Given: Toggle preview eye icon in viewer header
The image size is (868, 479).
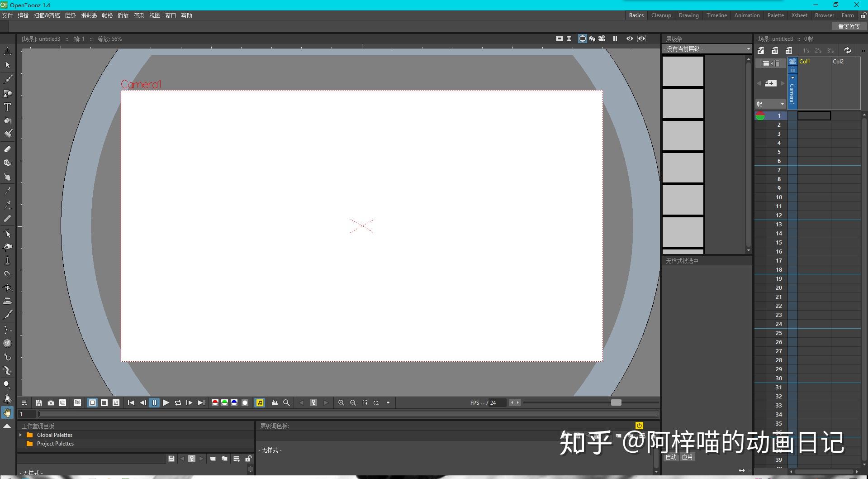Looking at the screenshot, I should point(630,38).
